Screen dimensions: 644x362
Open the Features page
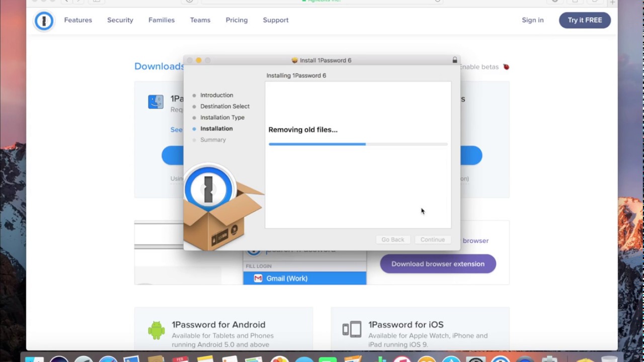click(78, 20)
